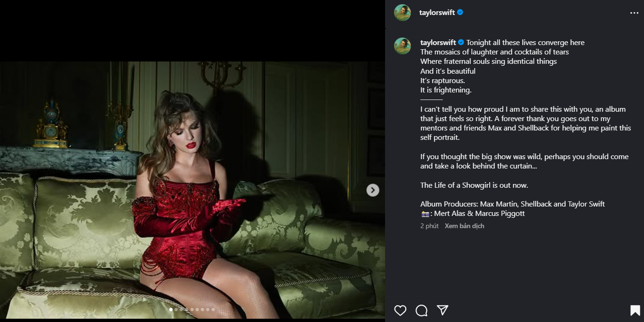The height and width of the screenshot is (322, 644).
Task: Jump to the last carousel indicator dot
Action: coord(213,309)
